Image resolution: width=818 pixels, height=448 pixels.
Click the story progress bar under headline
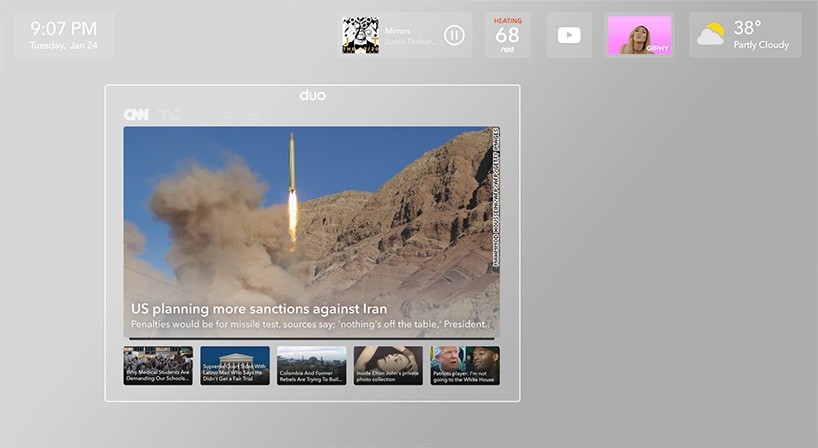pyautogui.click(x=311, y=338)
